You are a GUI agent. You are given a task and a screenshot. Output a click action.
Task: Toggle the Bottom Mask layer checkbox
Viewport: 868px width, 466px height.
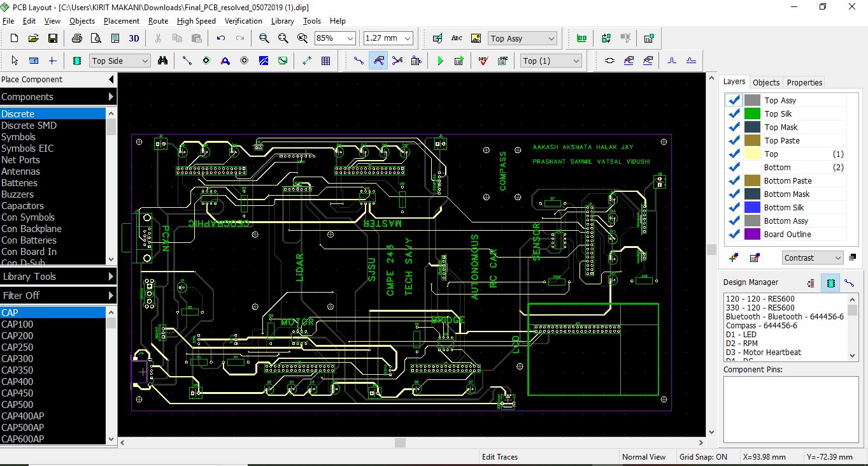[734, 194]
